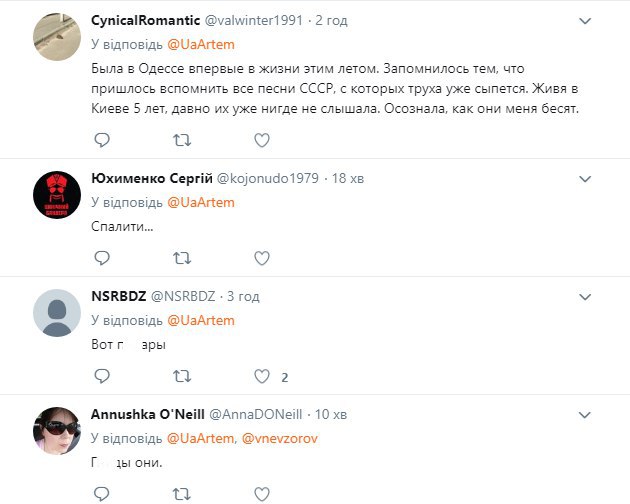Image resolution: width=630 pixels, height=504 pixels.
Task: Open more-options chevron on Юхименко Сергій's tweet
Action: pos(586,178)
